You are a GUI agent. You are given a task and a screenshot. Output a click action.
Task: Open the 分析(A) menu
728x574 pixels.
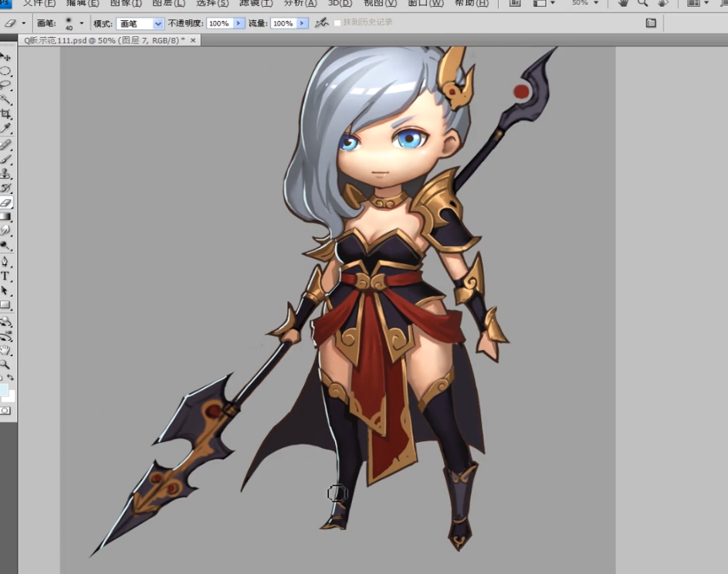coord(300,3)
